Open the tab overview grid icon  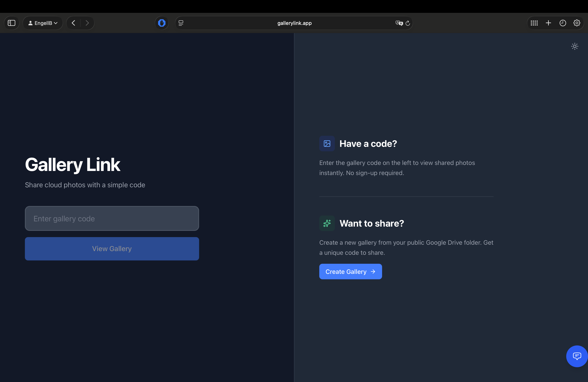(534, 23)
